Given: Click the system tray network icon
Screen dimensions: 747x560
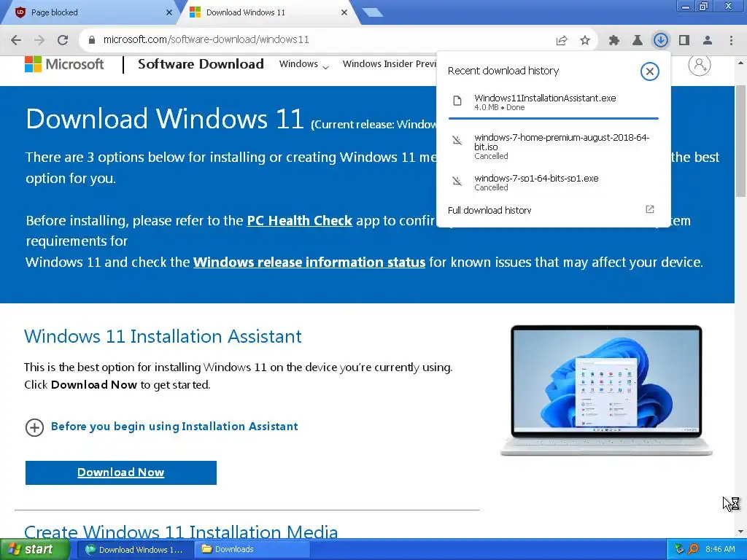Looking at the screenshot, I should click(x=679, y=549).
